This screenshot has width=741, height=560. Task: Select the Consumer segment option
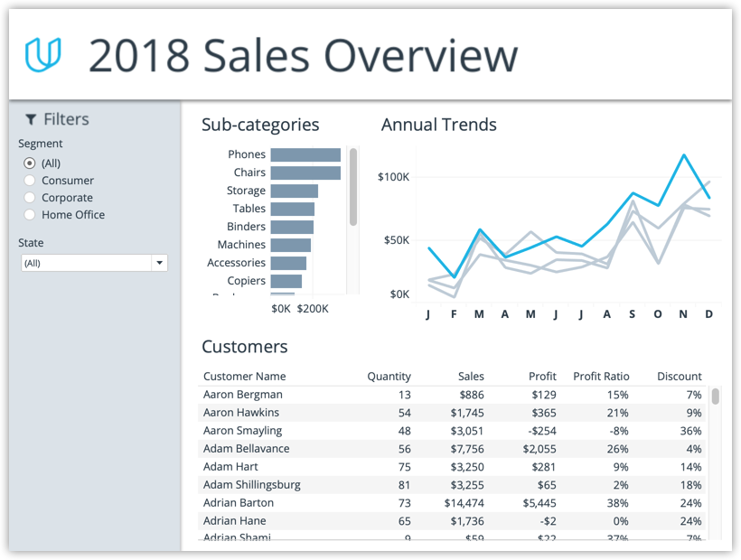pyautogui.click(x=30, y=181)
